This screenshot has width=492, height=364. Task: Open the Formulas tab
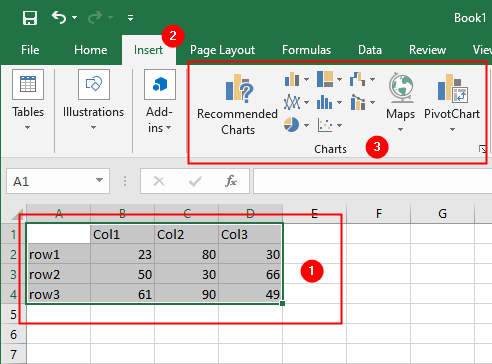pos(306,50)
